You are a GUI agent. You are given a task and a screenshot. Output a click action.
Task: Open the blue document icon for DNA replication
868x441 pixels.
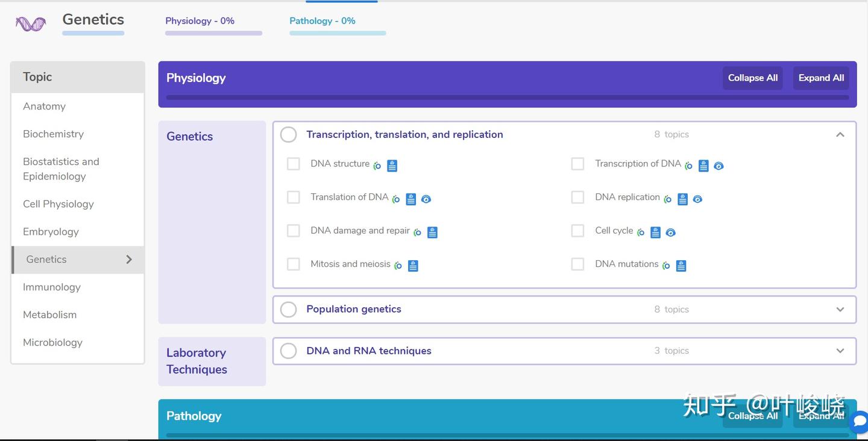tap(682, 199)
